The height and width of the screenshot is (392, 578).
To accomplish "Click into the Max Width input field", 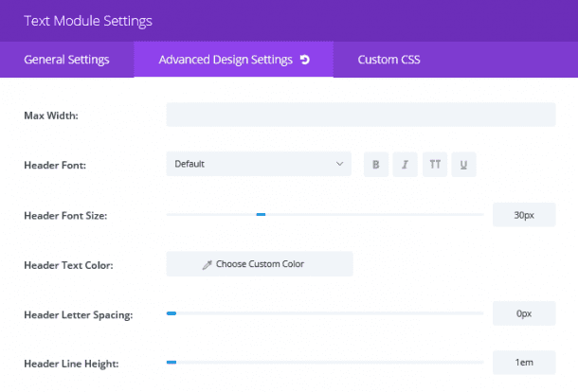I will pos(361,115).
